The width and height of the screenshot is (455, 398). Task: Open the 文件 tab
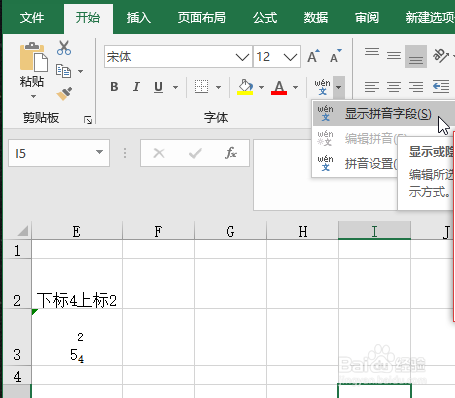(32, 18)
